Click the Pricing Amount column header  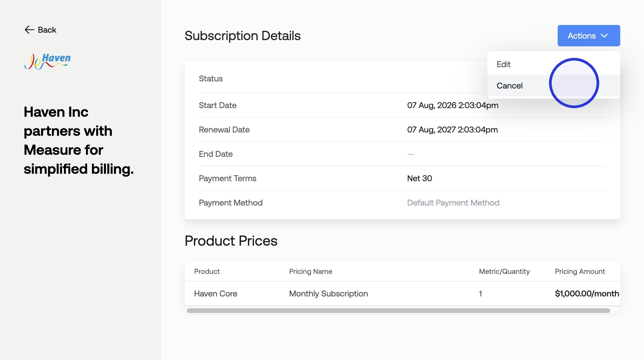(580, 271)
